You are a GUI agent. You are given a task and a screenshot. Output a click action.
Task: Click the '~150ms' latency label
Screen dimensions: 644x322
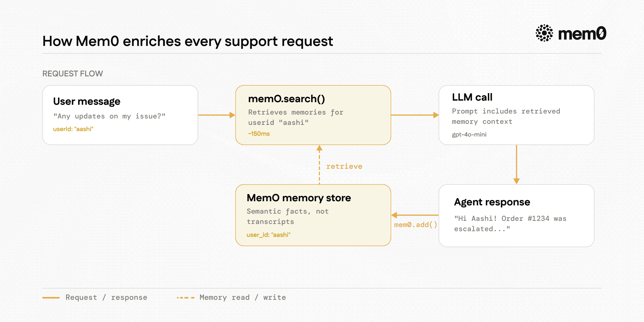(259, 134)
